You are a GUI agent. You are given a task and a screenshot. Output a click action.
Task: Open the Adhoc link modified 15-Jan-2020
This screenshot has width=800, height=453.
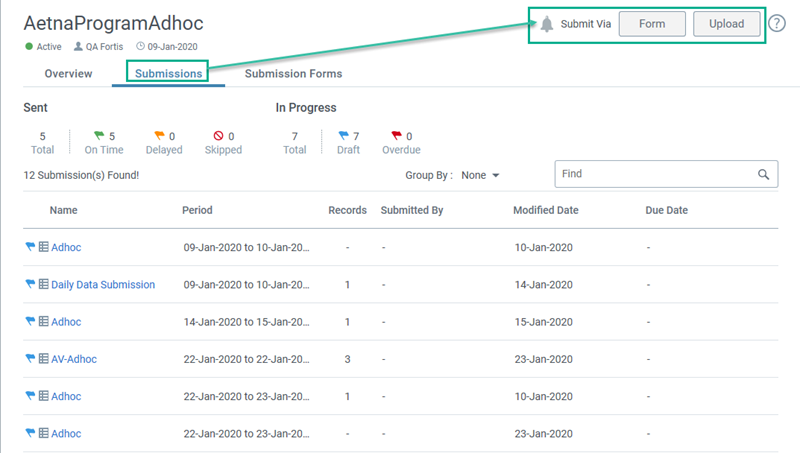66,322
